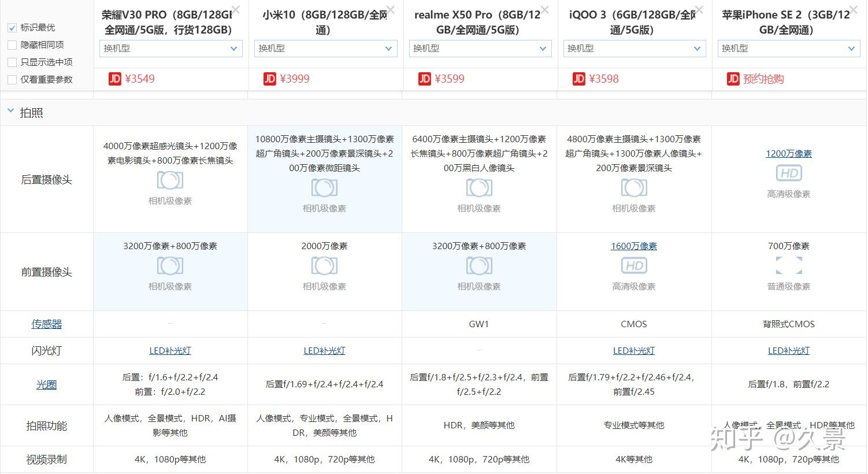Remove realme X50 Pro from comparison
868x474 pixels.
(545, 10)
